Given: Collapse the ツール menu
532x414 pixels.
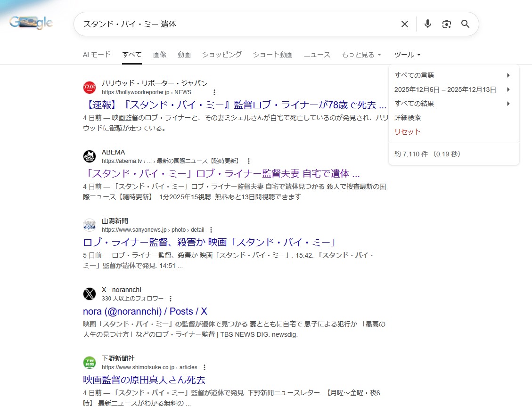Looking at the screenshot, I should [x=407, y=55].
